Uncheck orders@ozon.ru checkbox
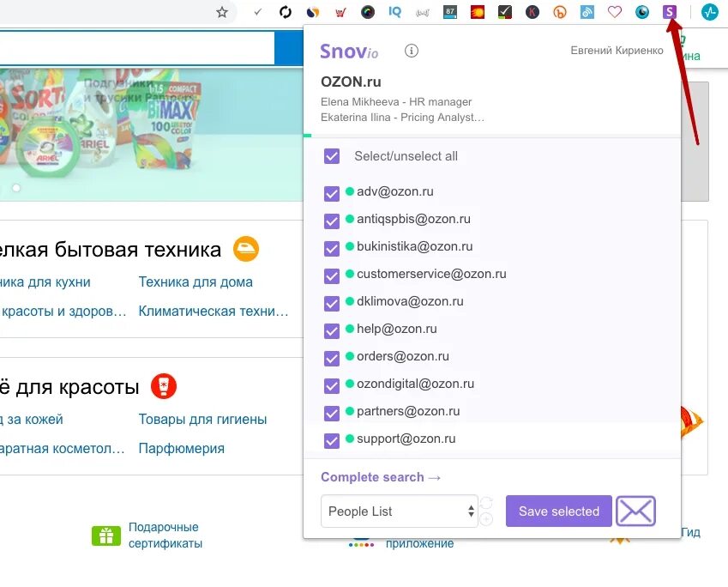728x587 pixels. pos(332,358)
